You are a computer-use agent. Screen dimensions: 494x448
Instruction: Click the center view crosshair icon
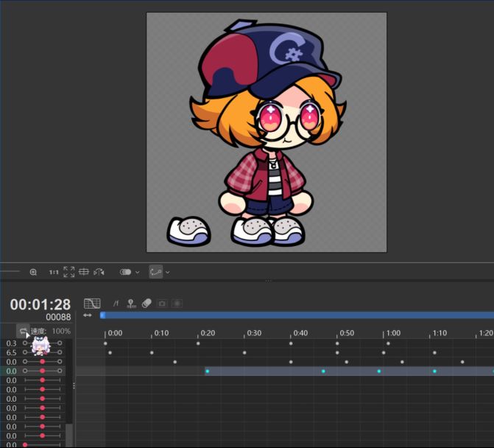click(x=84, y=272)
